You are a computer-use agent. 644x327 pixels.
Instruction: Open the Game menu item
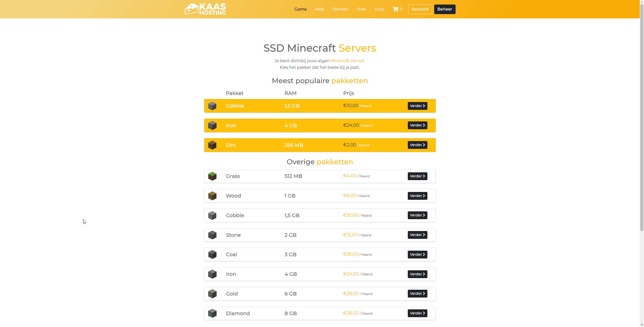point(300,9)
